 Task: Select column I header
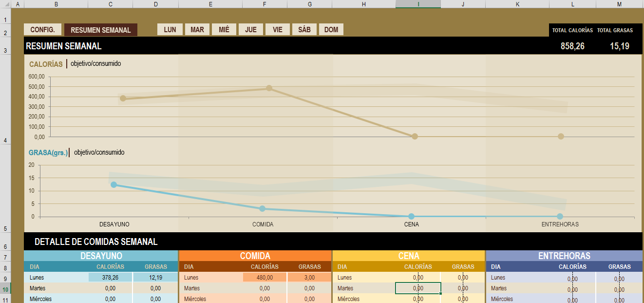coord(418,4)
